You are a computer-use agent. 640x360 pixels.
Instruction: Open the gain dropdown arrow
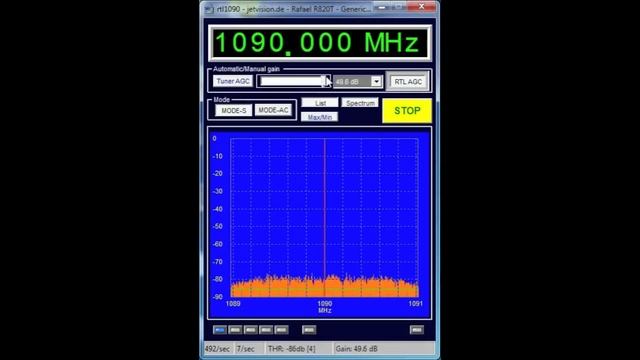376,82
